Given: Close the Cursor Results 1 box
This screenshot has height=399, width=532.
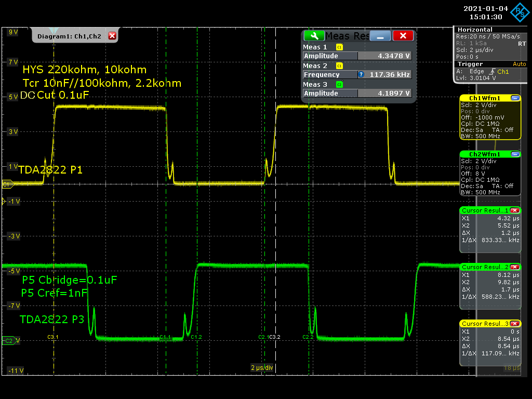Looking at the screenshot, I should 514,210.
